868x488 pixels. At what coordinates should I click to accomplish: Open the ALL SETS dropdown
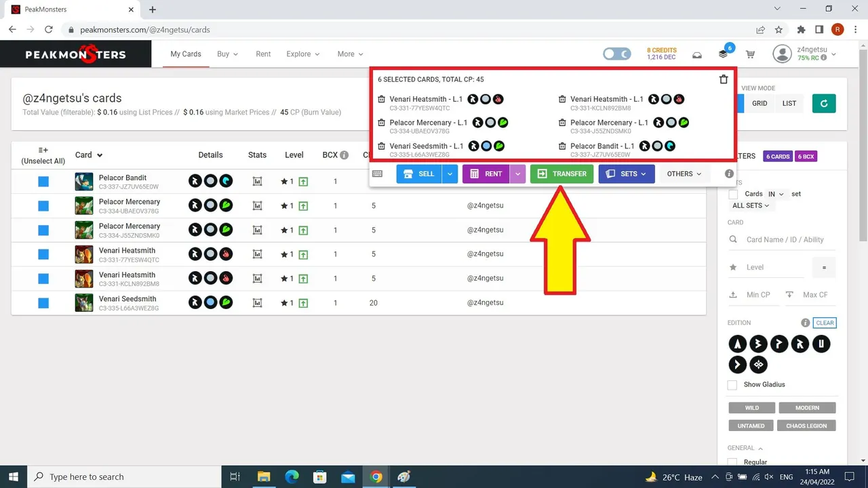point(751,205)
